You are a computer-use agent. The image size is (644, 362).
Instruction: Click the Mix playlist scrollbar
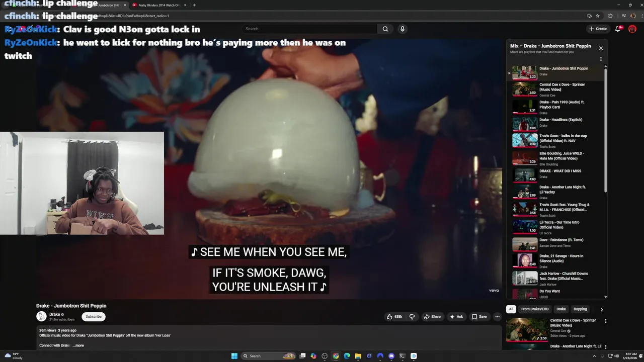(605, 130)
